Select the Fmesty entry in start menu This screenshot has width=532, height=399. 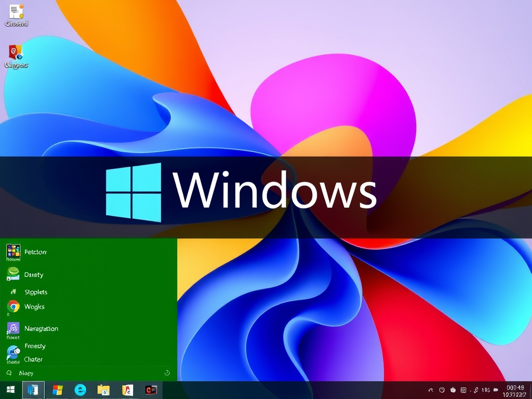[x=35, y=346]
